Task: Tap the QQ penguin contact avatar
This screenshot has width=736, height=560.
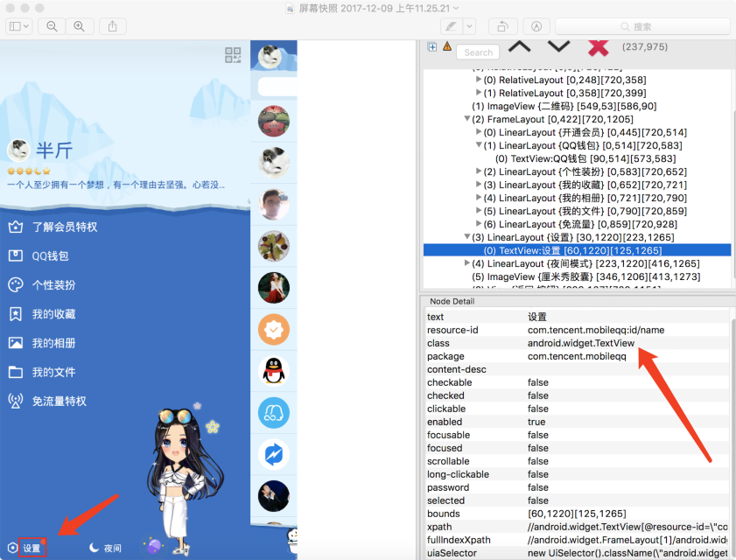Action: click(274, 371)
